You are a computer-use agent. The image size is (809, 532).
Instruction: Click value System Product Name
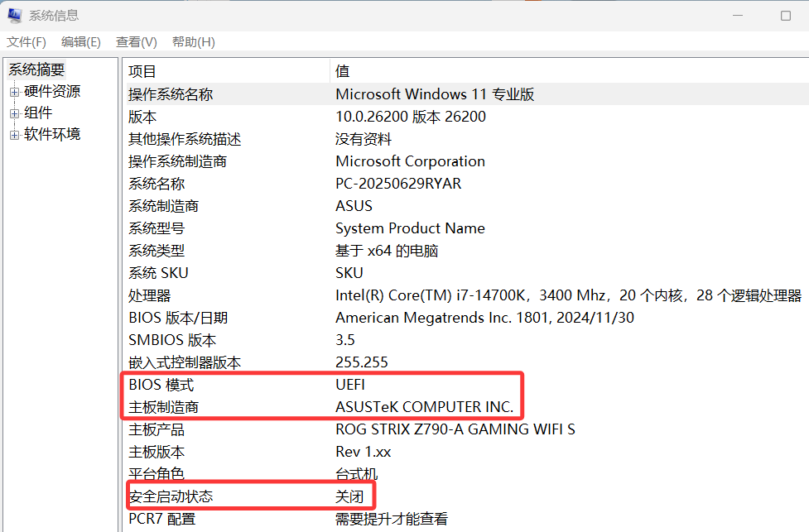[x=410, y=228]
